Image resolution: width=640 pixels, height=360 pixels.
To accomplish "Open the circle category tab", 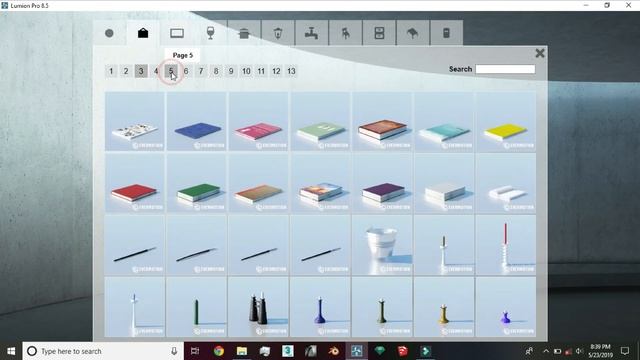I will (x=109, y=33).
